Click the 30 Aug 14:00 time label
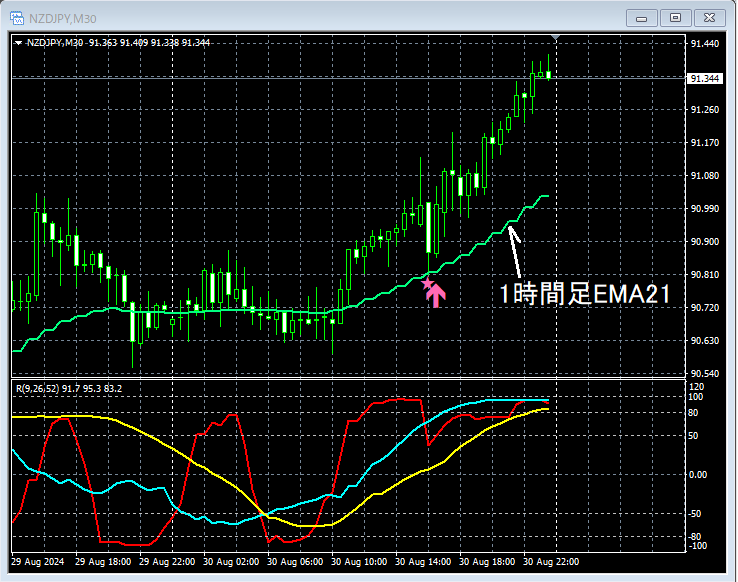 (x=423, y=562)
